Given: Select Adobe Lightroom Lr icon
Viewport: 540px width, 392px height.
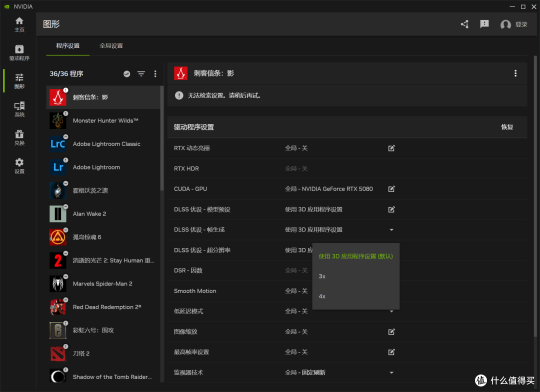Looking at the screenshot, I should pos(58,167).
